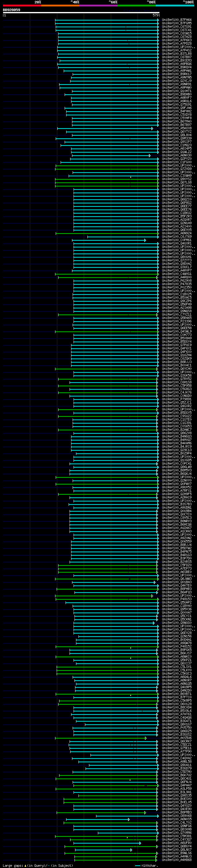
Task: Click the query end position 579
Action: click(x=155, y=15)
